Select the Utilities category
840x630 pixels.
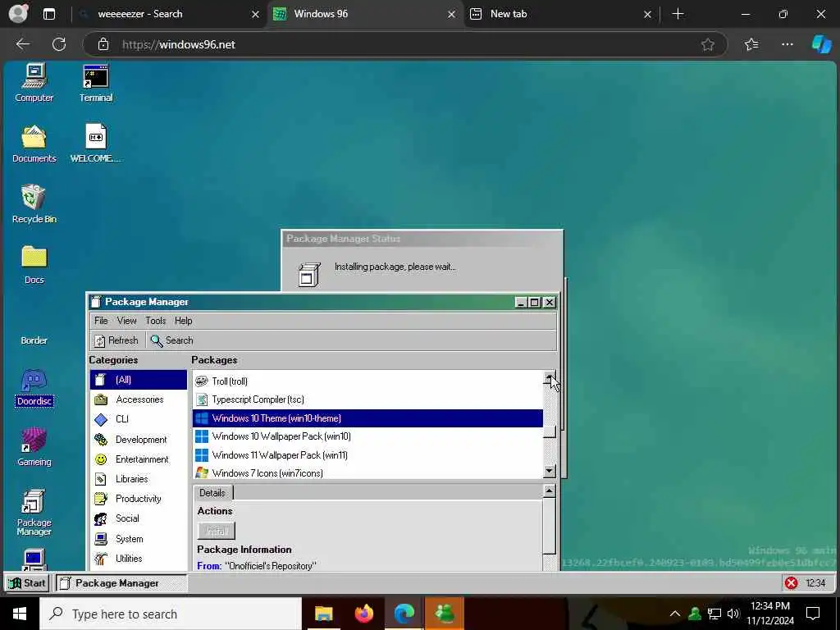pos(139,558)
